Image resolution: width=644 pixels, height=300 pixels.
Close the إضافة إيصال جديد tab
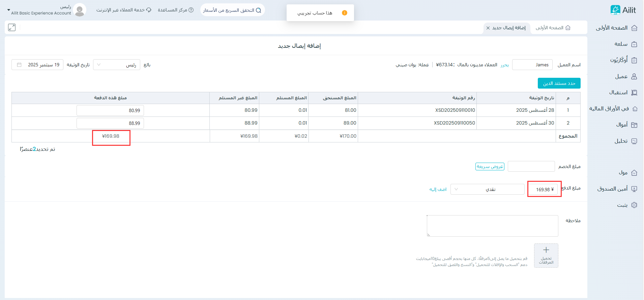click(x=488, y=28)
